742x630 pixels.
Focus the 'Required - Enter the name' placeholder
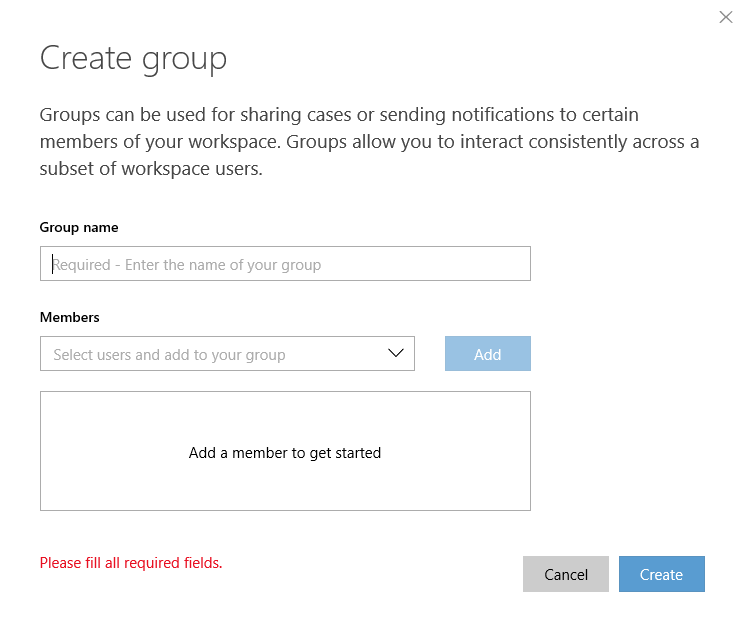click(x=186, y=265)
